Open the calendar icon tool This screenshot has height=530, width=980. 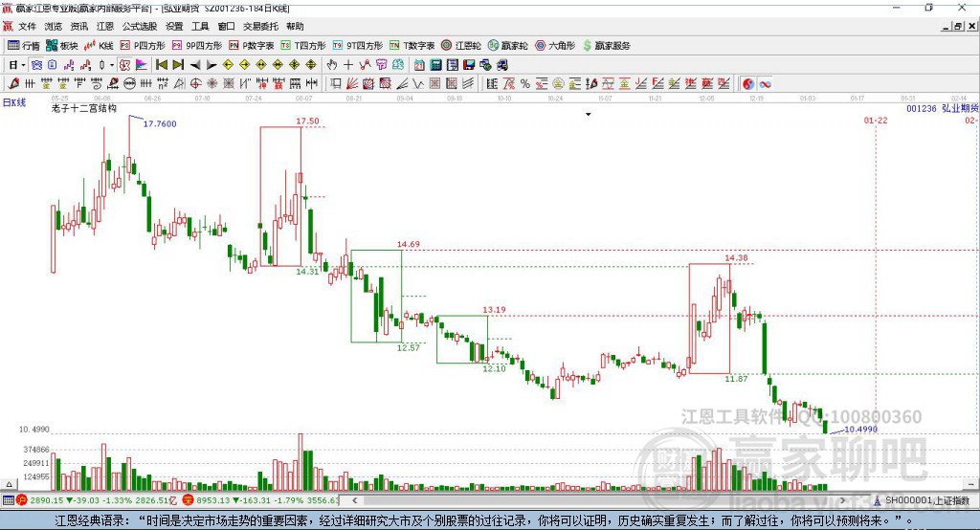pyautogui.click(x=419, y=65)
